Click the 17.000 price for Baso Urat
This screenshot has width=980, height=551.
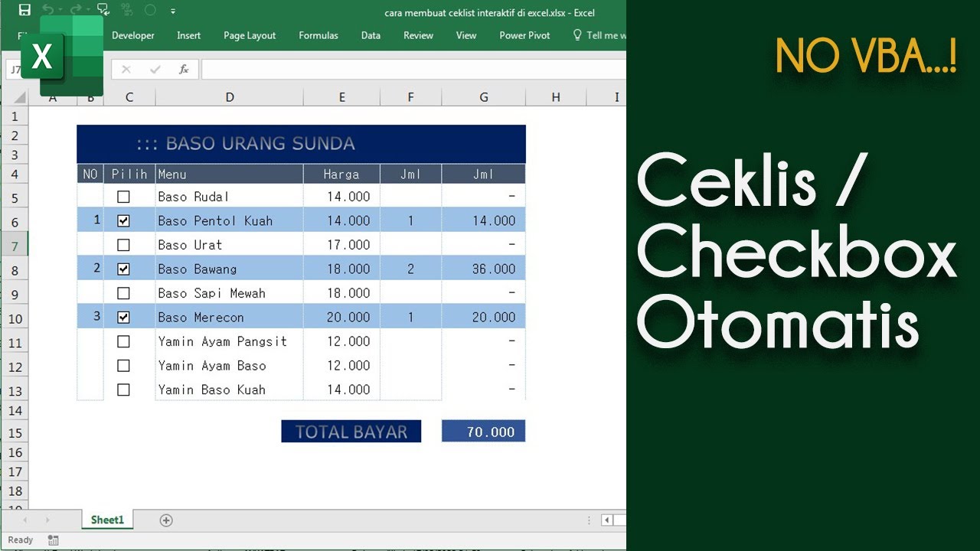(x=341, y=245)
